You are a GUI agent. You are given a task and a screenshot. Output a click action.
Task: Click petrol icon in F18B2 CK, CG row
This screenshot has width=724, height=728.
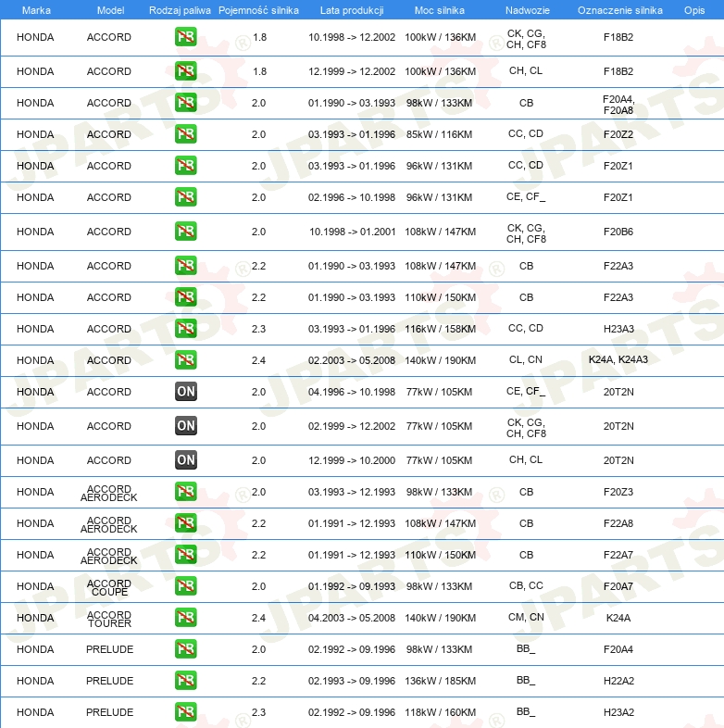186,37
